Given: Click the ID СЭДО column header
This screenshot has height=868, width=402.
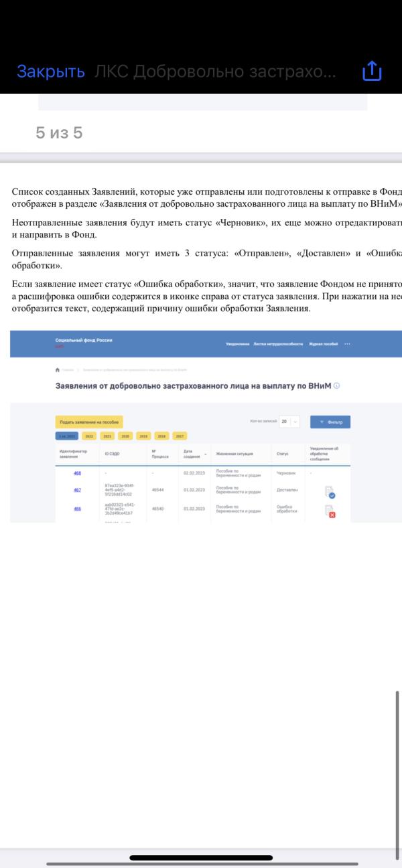Looking at the screenshot, I should pyautogui.click(x=112, y=454).
